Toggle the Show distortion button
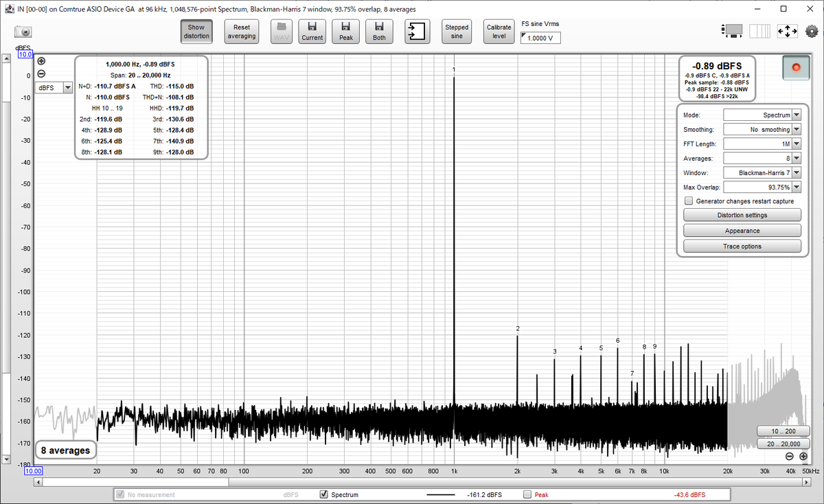824x504 pixels. [x=196, y=32]
